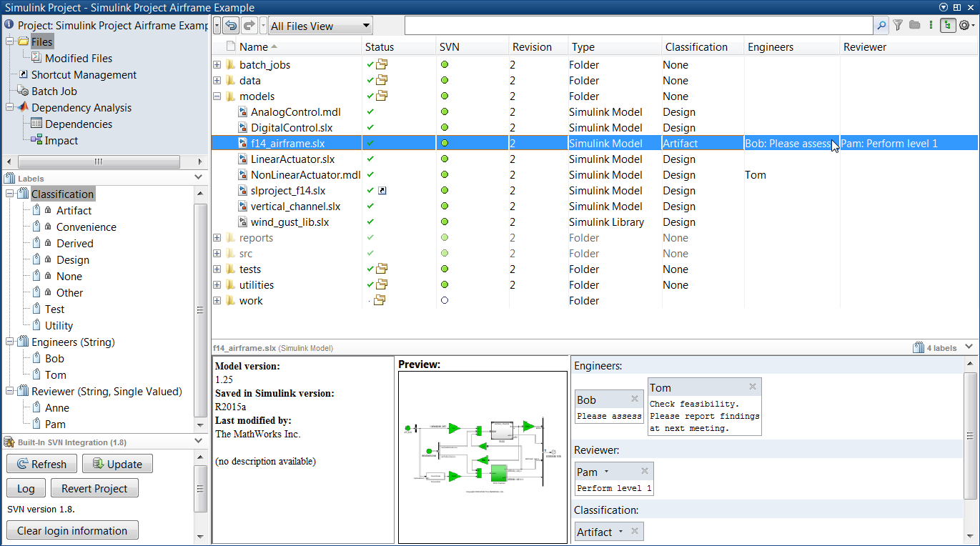
Task: Select the Utility classification label
Action: [x=59, y=325]
